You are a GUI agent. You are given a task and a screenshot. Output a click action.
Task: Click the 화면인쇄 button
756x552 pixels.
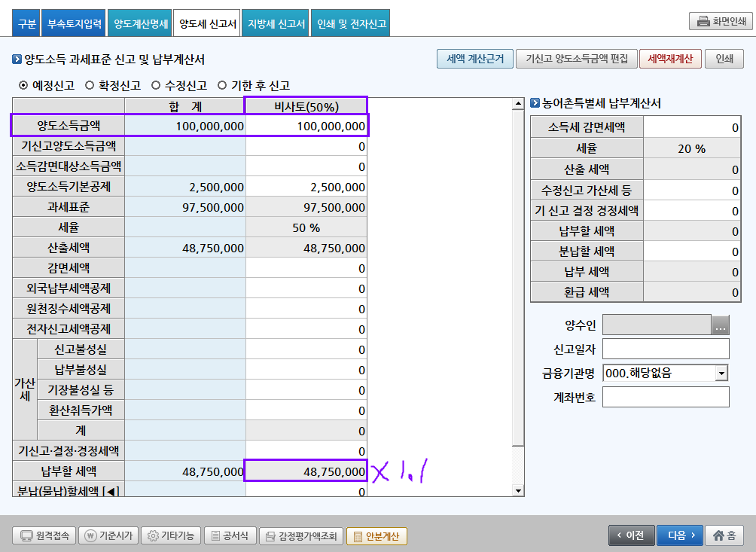point(721,21)
